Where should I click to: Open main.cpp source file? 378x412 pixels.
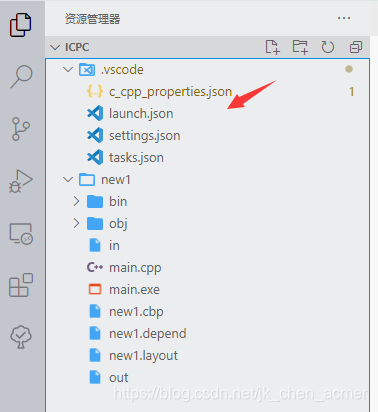click(135, 268)
